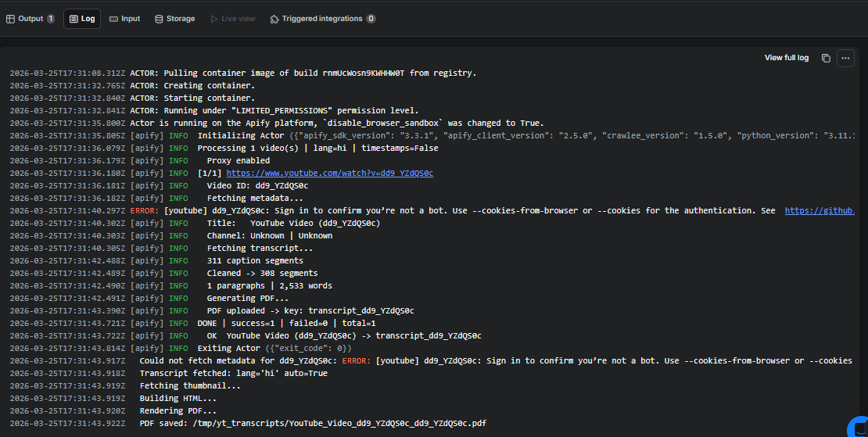Select the 'Generating PDF...' log line
868x437 pixels.
coord(149,298)
